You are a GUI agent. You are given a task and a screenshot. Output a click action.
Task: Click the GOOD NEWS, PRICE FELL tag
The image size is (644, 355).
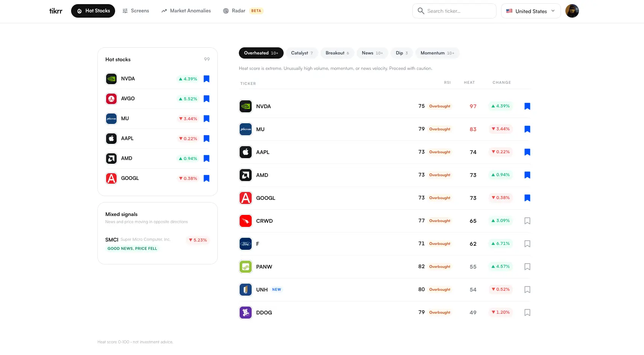[132, 249]
